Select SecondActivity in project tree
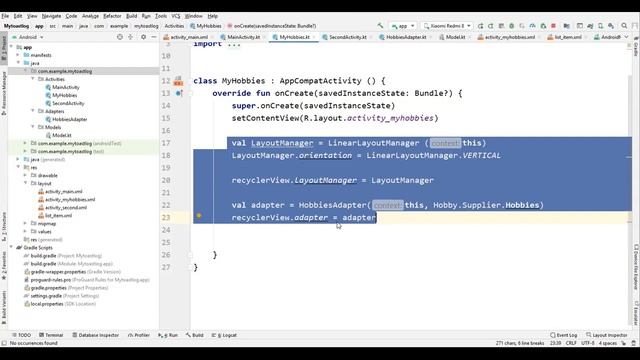Screen dimensions: 640x360 64,103
